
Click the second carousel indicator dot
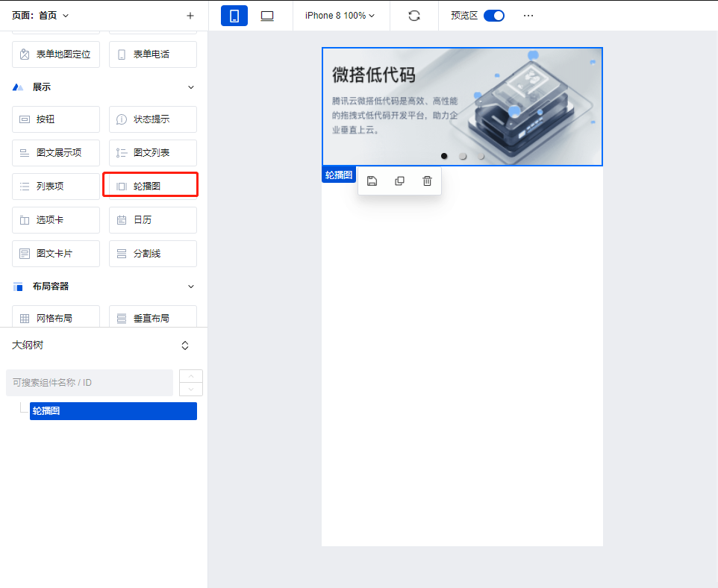point(463,156)
